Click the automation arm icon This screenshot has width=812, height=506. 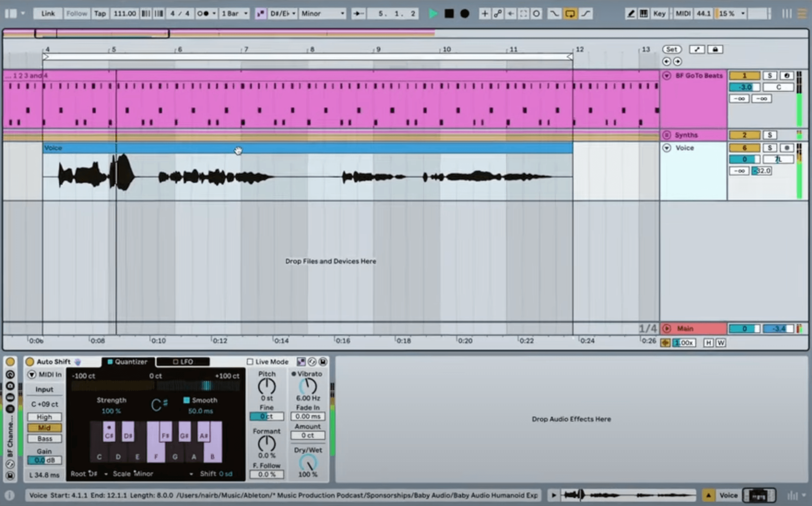click(x=569, y=14)
